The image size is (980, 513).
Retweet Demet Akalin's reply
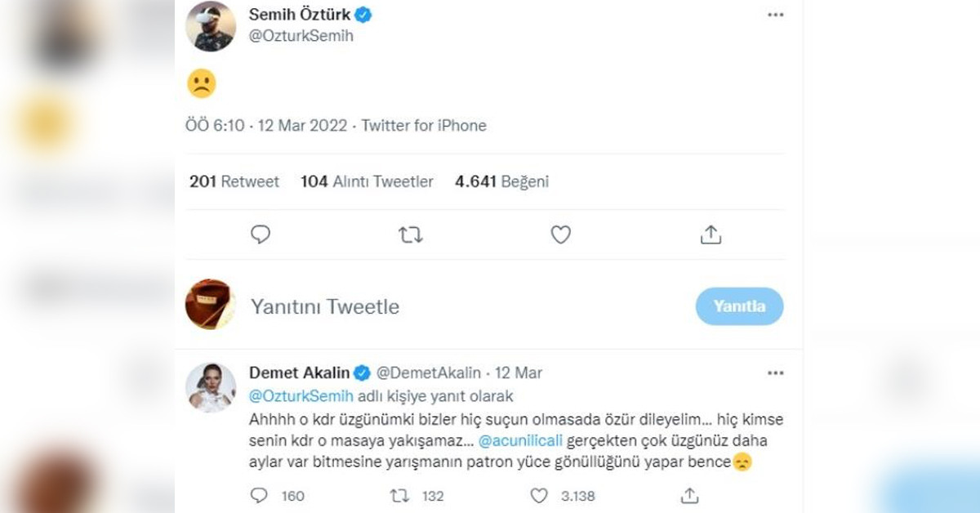[x=400, y=496]
